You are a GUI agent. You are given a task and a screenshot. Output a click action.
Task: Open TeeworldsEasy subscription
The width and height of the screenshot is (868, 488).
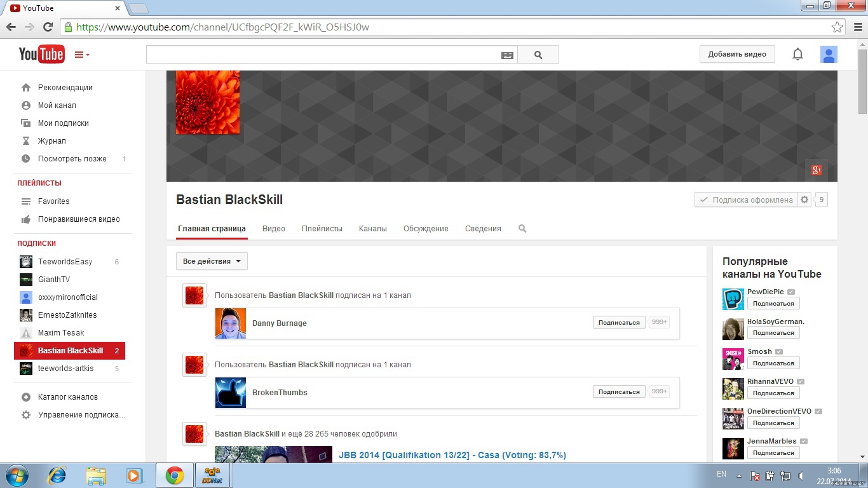(x=65, y=262)
